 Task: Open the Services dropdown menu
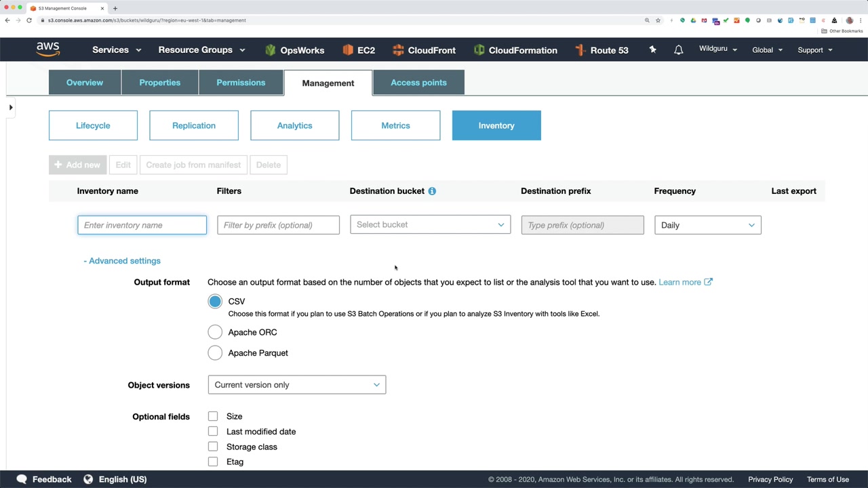tap(117, 50)
